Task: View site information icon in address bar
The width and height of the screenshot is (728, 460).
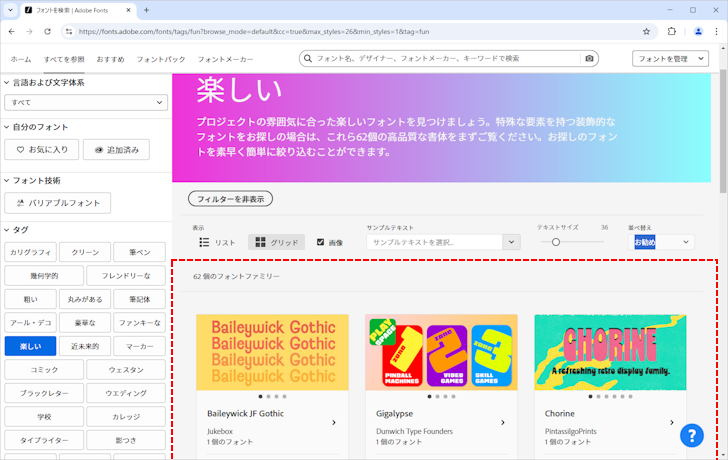Action: click(x=69, y=32)
